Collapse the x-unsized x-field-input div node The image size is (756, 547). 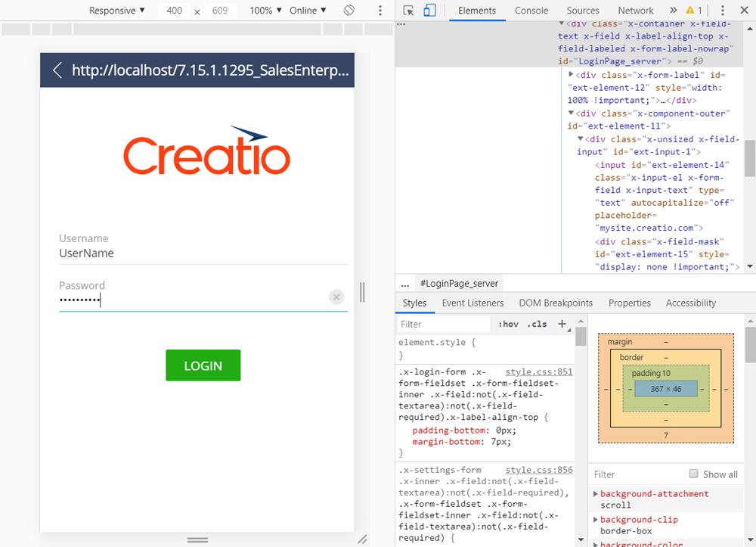(581, 138)
